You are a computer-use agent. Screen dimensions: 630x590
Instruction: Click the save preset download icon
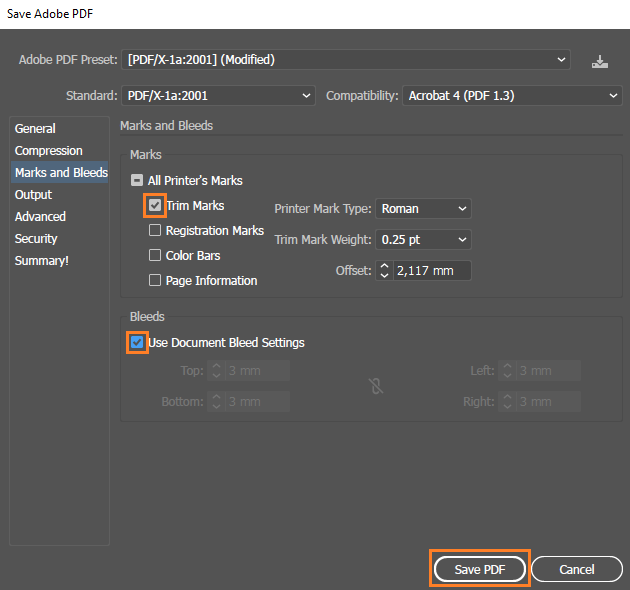[599, 61]
